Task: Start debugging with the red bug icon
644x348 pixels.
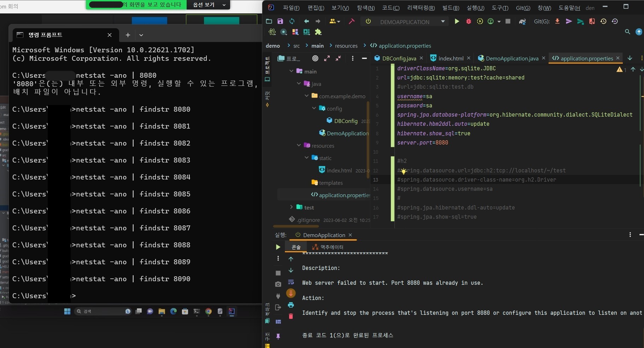Action: pyautogui.click(x=469, y=22)
